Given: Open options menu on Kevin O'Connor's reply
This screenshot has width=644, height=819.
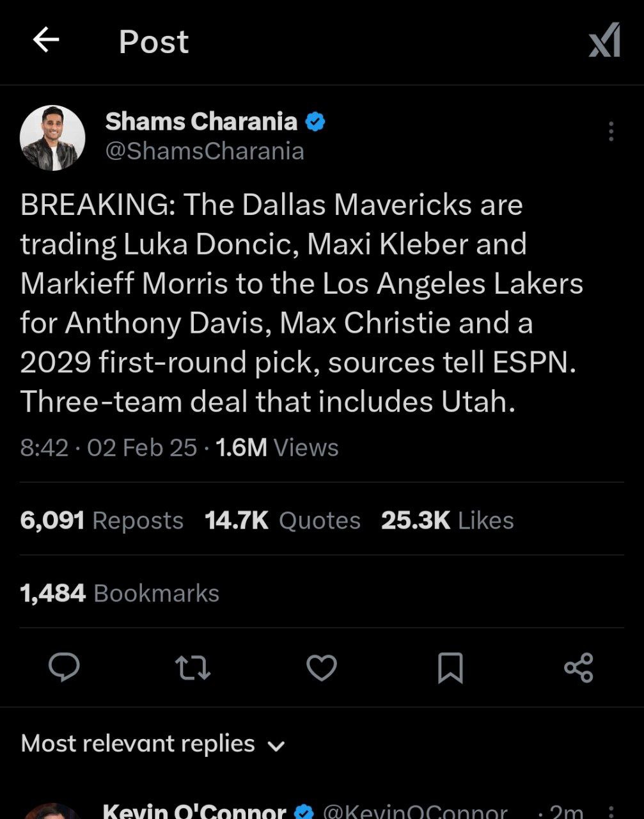Looking at the screenshot, I should point(611,811).
